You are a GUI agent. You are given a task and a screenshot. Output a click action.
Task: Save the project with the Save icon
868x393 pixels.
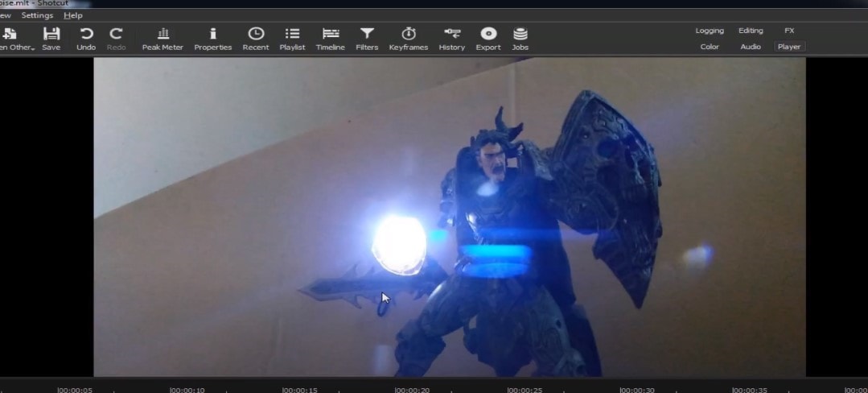pos(51,39)
